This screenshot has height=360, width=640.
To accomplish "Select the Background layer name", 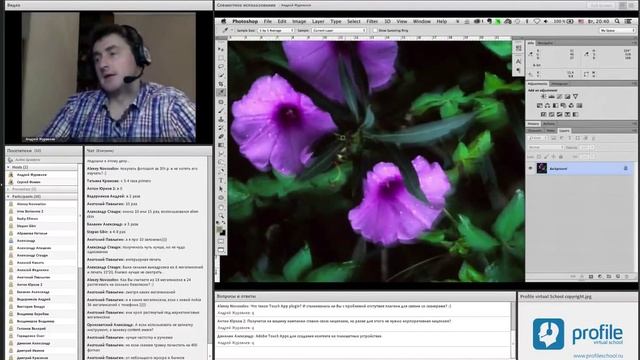I will coord(558,169).
